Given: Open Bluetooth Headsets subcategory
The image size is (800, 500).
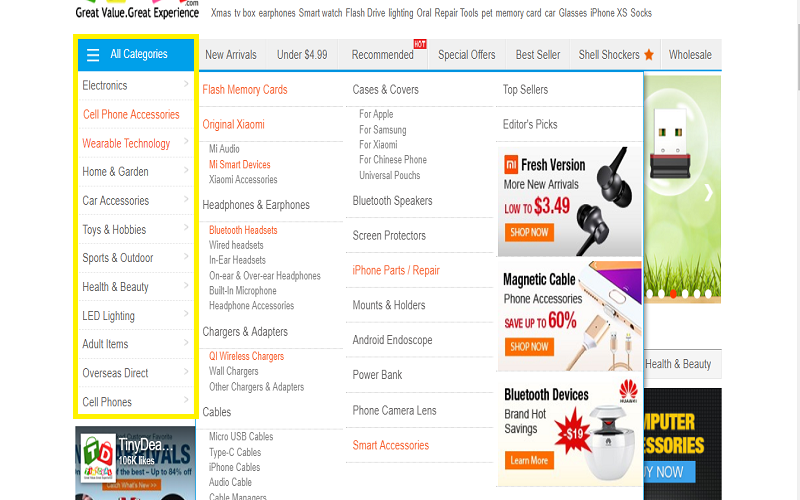Looking at the screenshot, I should (x=243, y=230).
